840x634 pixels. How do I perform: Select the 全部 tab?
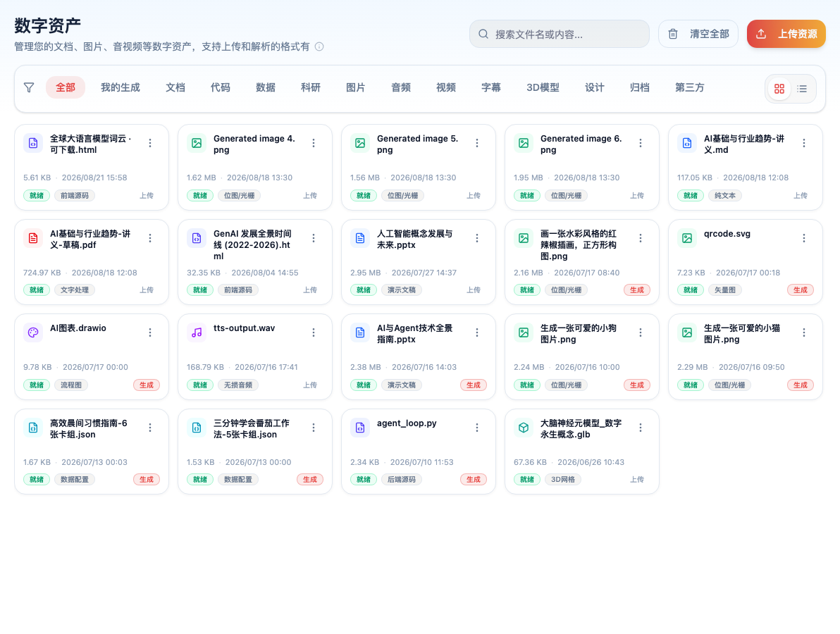[66, 87]
